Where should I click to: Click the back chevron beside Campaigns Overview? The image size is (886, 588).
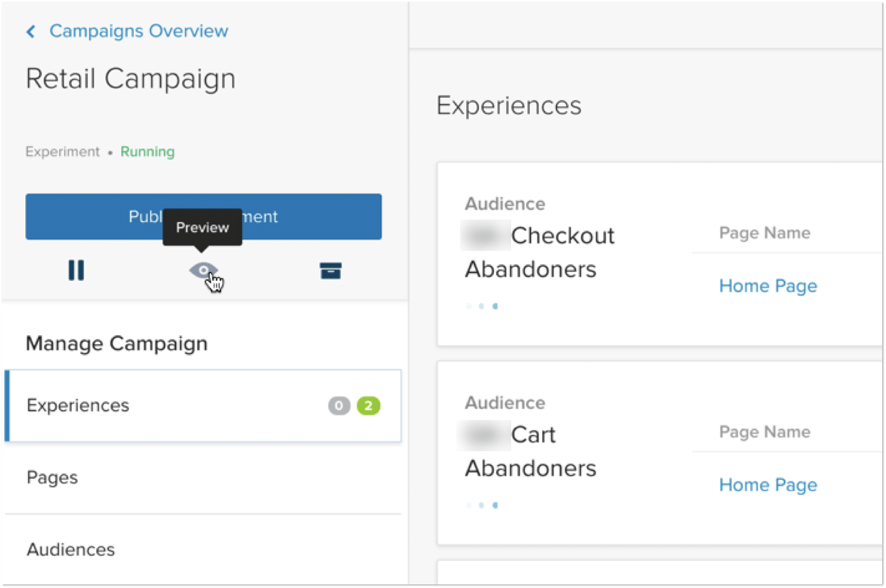30,31
